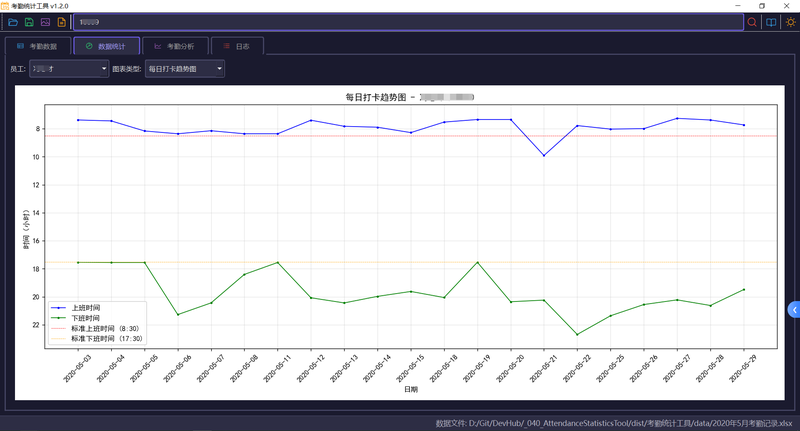Open the 日志 log tab

[x=237, y=46]
